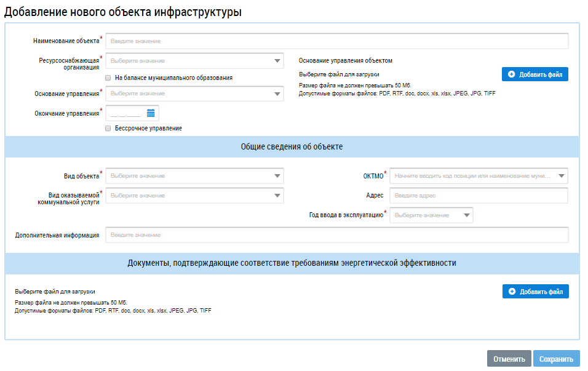
Task: Expand the Ресурсоснабжающая организация dropdown
Action: pyautogui.click(x=194, y=61)
